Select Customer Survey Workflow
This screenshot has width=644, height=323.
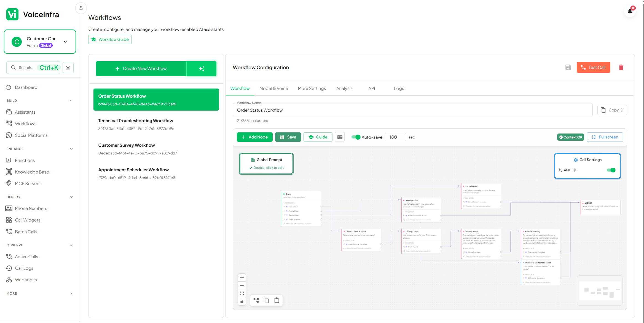click(156, 149)
